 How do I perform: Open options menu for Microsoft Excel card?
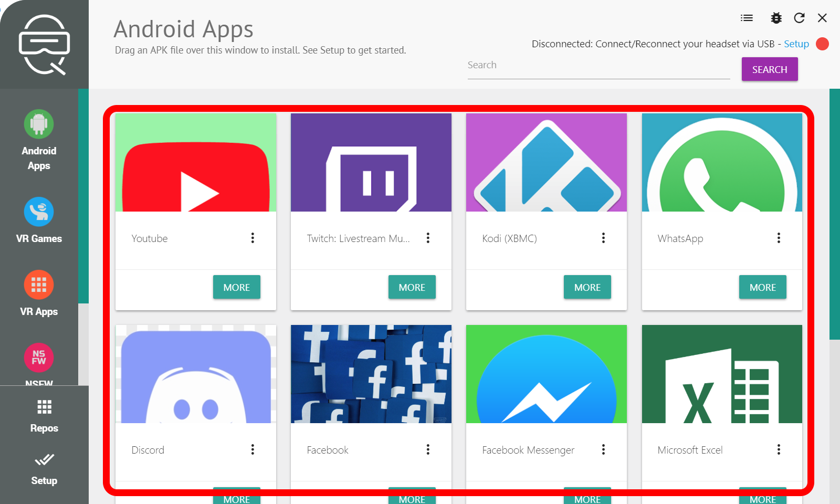[779, 449]
